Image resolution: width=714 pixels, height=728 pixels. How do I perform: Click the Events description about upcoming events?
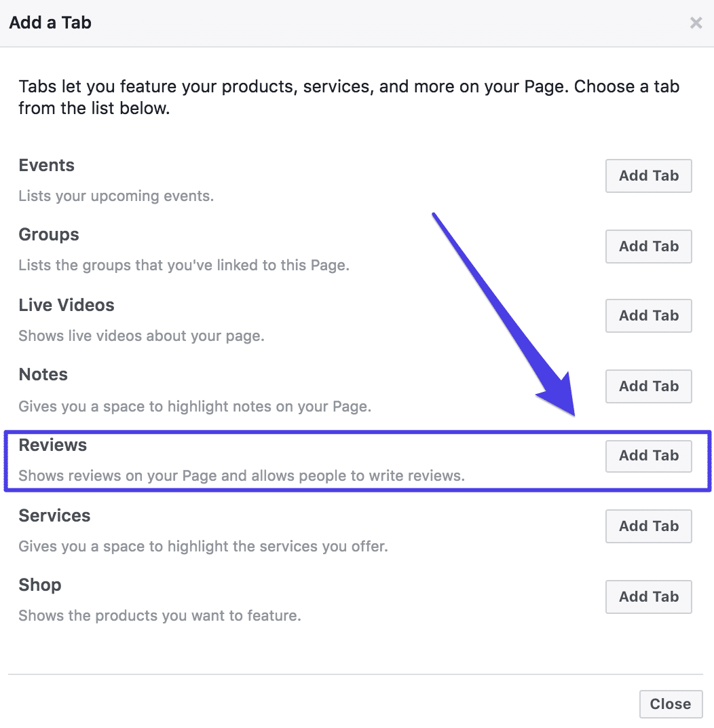point(115,196)
